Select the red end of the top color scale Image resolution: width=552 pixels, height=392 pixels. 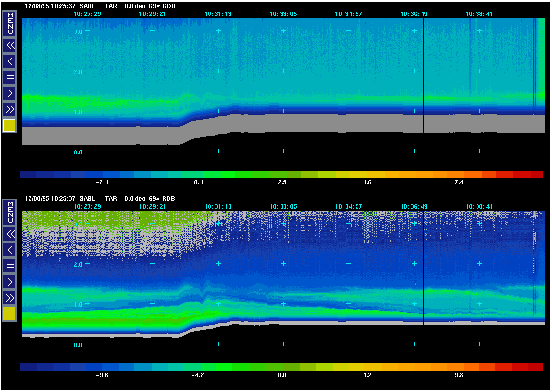click(536, 174)
